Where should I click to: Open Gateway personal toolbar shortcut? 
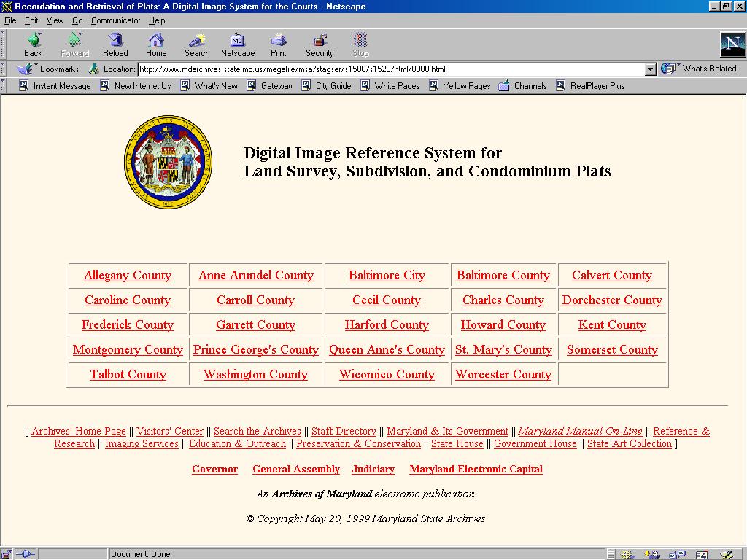(x=270, y=86)
